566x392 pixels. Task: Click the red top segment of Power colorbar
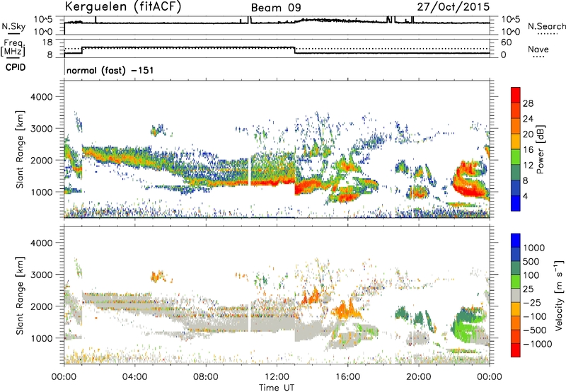pyautogui.click(x=516, y=95)
